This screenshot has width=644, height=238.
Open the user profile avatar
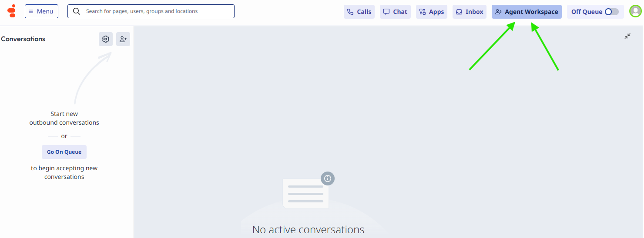click(635, 11)
